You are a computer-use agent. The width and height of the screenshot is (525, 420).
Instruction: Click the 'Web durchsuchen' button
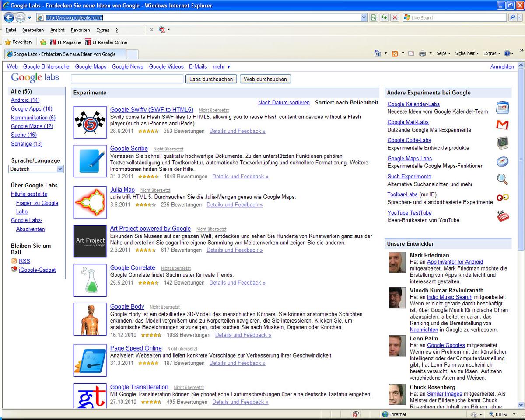point(265,79)
